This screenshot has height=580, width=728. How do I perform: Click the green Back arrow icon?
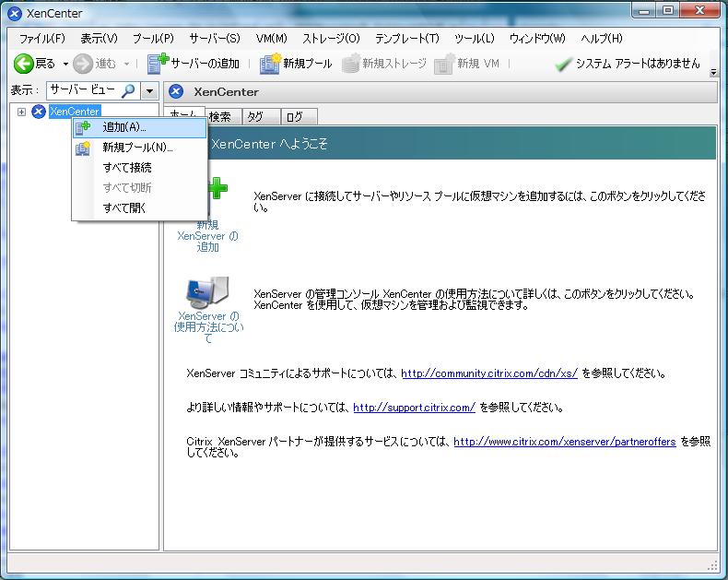point(23,64)
